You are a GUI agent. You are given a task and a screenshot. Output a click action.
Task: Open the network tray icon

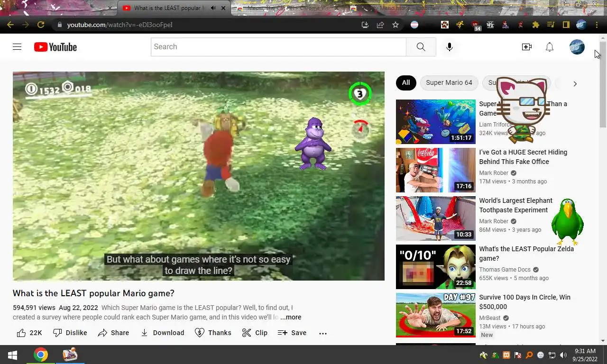coord(552,355)
